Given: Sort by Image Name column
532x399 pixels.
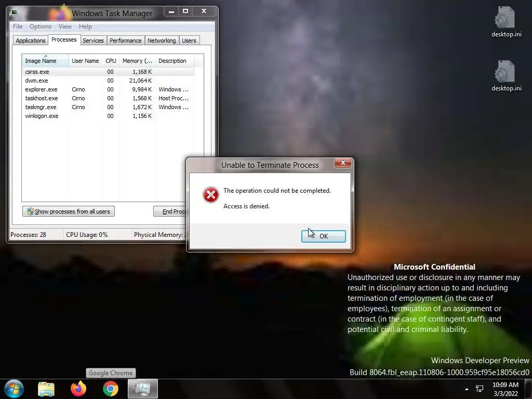Looking at the screenshot, I should point(45,61).
